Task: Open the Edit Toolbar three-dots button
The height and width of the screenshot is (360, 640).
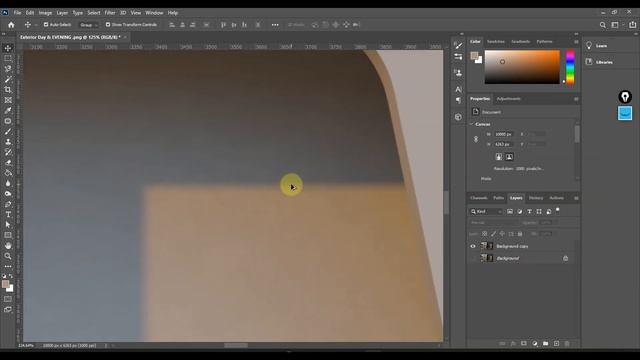Action: [x=8, y=267]
